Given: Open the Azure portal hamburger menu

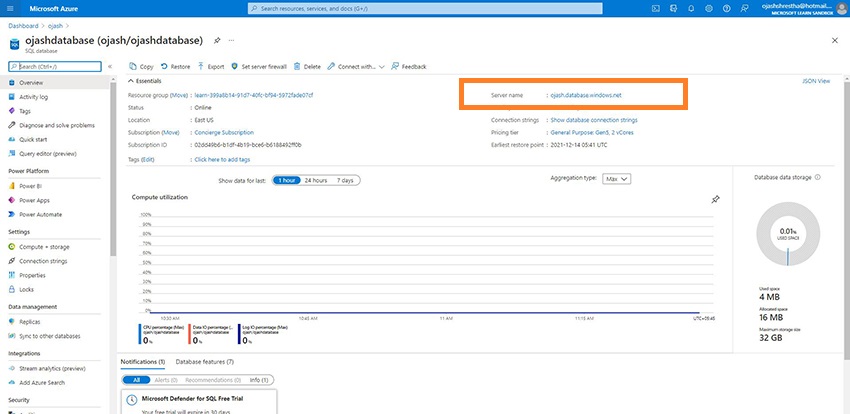Looking at the screenshot, I should tap(10, 9).
